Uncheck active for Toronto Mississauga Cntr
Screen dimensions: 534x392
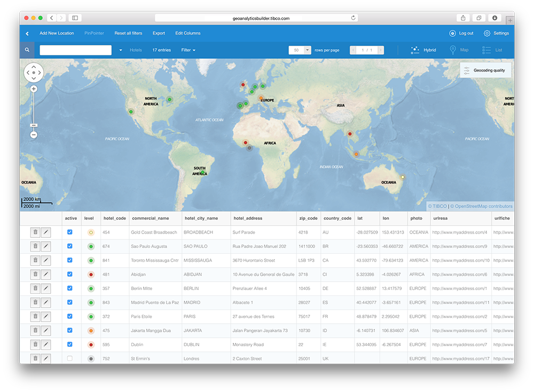pyautogui.click(x=70, y=260)
